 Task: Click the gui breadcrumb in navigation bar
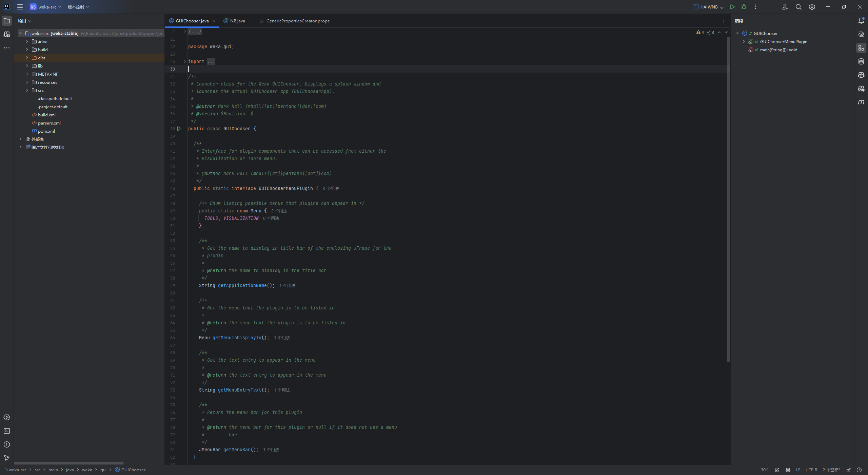click(103, 470)
